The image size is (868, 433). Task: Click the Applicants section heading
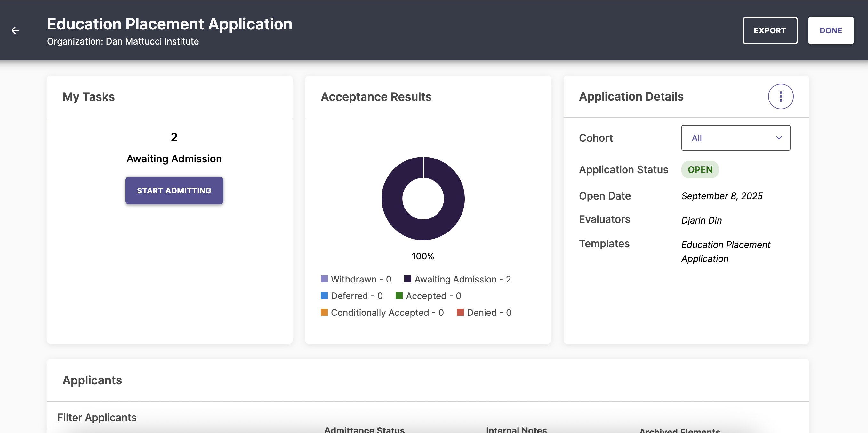[x=92, y=380]
